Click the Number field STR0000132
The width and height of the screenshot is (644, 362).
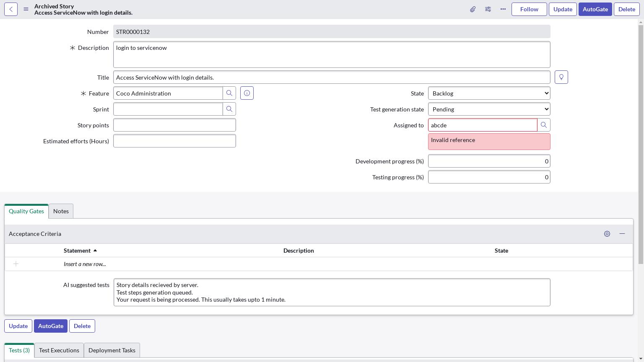point(332,32)
